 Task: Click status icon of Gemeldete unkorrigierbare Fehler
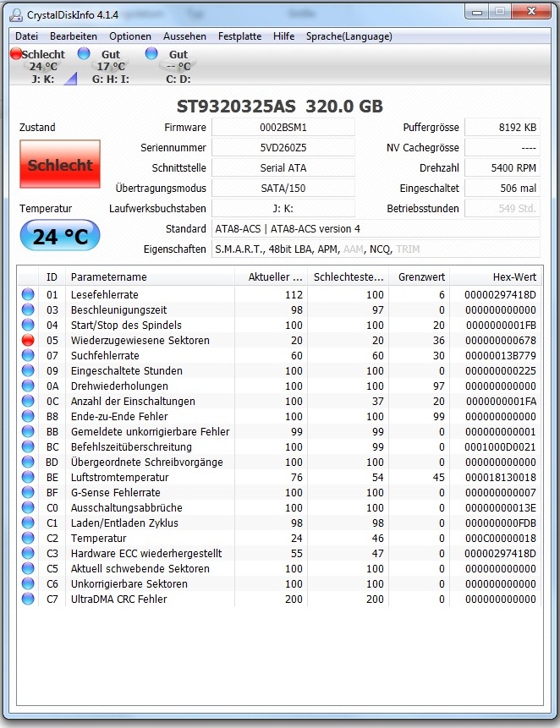(x=28, y=431)
